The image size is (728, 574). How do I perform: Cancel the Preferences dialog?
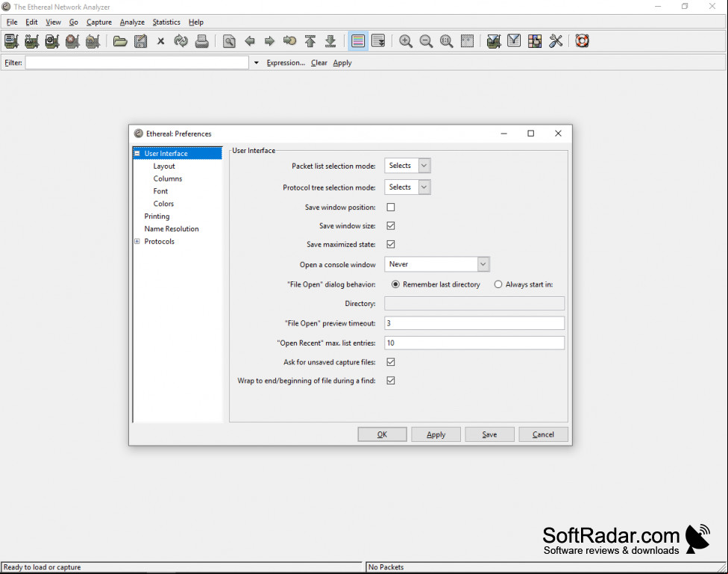(x=543, y=434)
